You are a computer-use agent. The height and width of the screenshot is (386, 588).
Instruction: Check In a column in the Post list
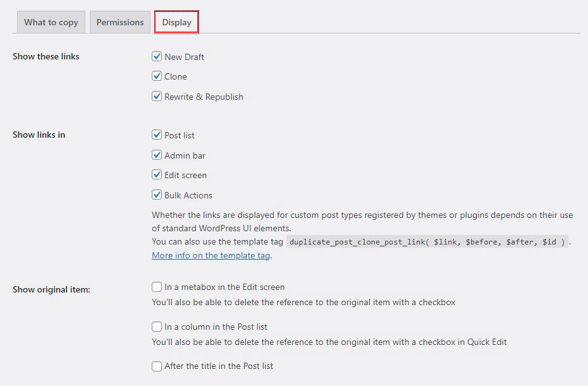(x=157, y=327)
